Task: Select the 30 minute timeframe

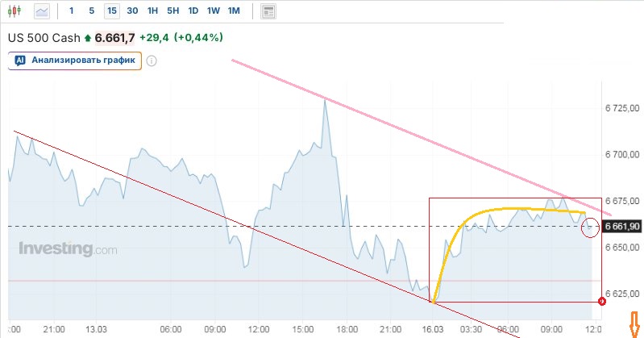Action: [x=132, y=11]
